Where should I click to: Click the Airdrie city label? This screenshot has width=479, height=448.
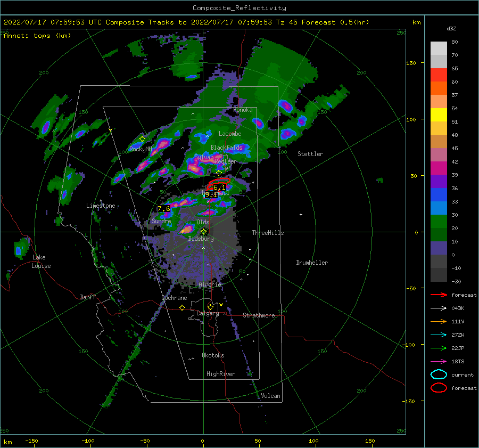coord(210,284)
